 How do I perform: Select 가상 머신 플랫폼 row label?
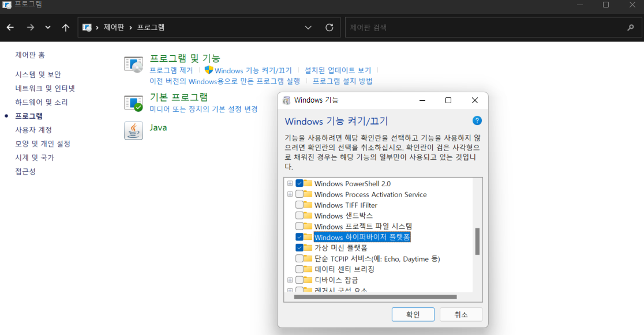click(341, 248)
